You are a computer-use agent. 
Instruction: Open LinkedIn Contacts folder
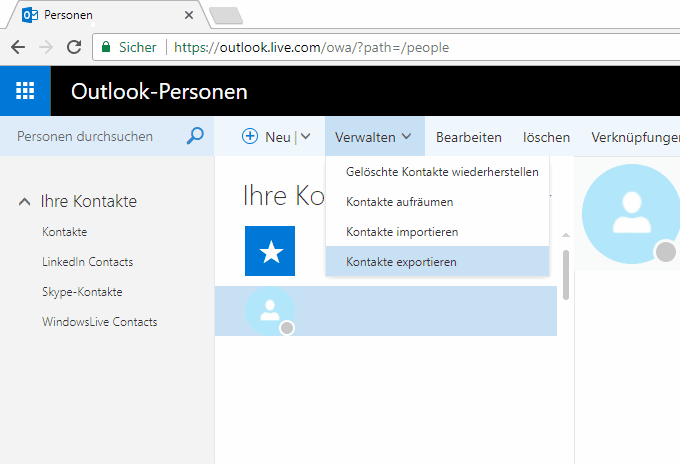(88, 261)
